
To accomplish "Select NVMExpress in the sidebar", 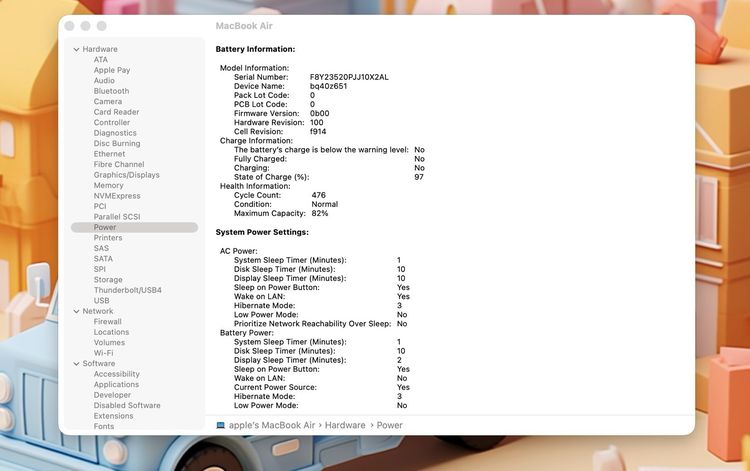I will 117,197.
